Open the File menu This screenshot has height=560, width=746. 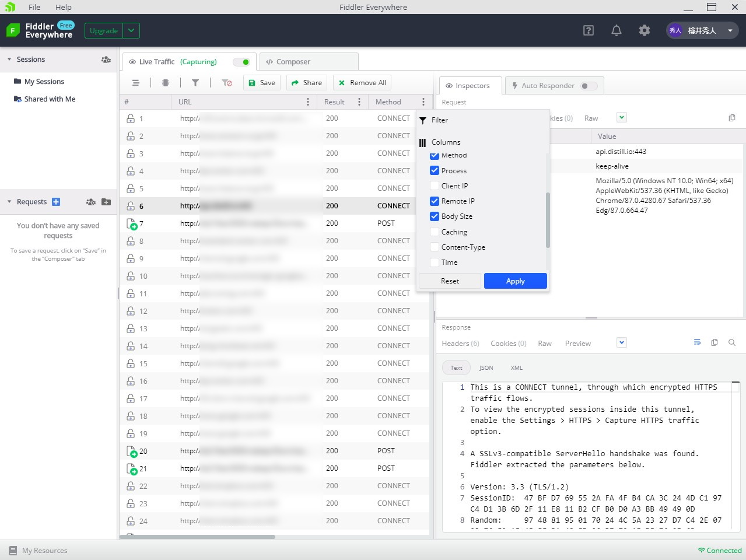pyautogui.click(x=34, y=7)
